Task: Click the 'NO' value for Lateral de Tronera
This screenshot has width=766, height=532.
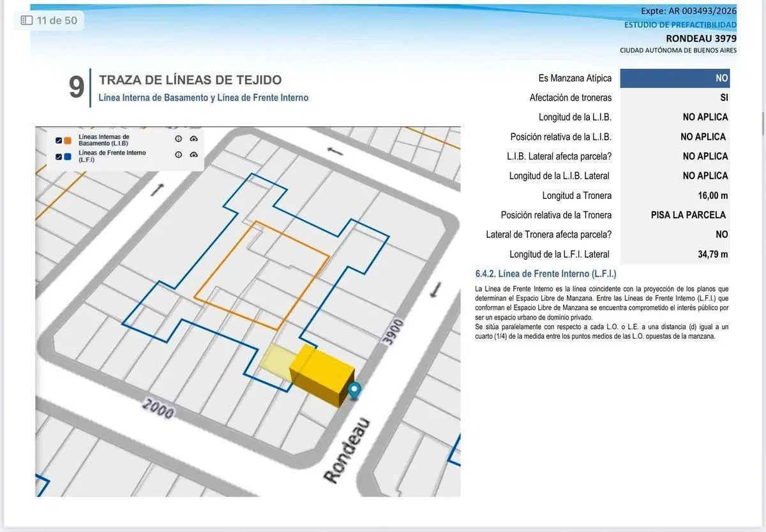Action: tap(721, 235)
